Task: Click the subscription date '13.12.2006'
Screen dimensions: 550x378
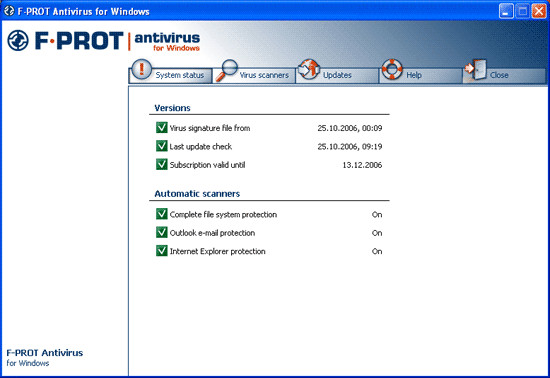Action: tap(362, 165)
